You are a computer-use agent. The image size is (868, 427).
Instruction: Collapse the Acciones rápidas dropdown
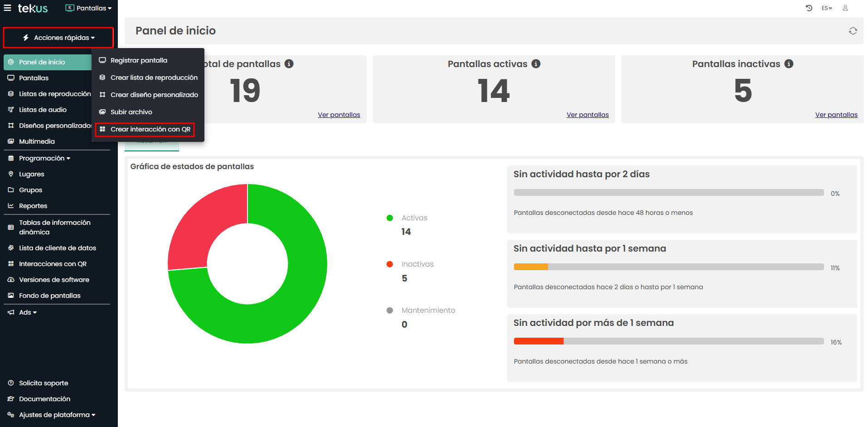pos(58,38)
